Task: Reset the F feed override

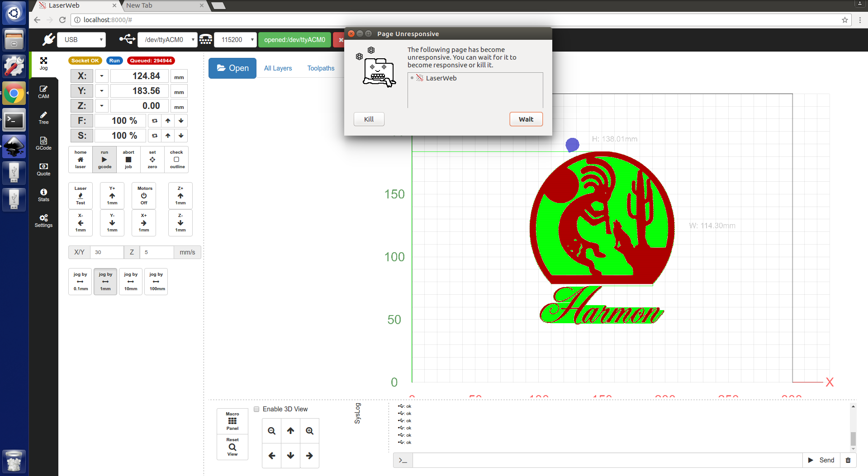Action: click(155, 121)
